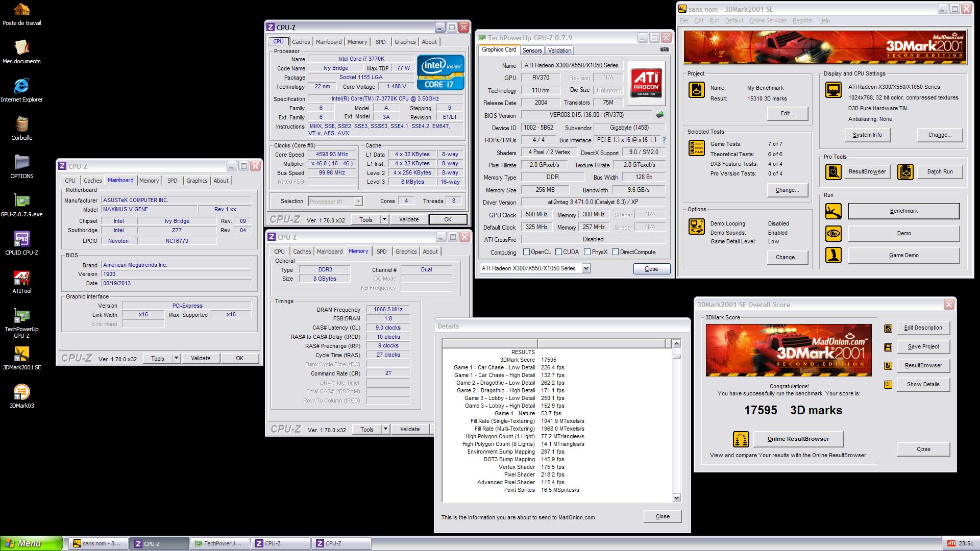The image size is (980, 551).
Task: Click ATI tray icon in system tray
Action: [x=951, y=543]
